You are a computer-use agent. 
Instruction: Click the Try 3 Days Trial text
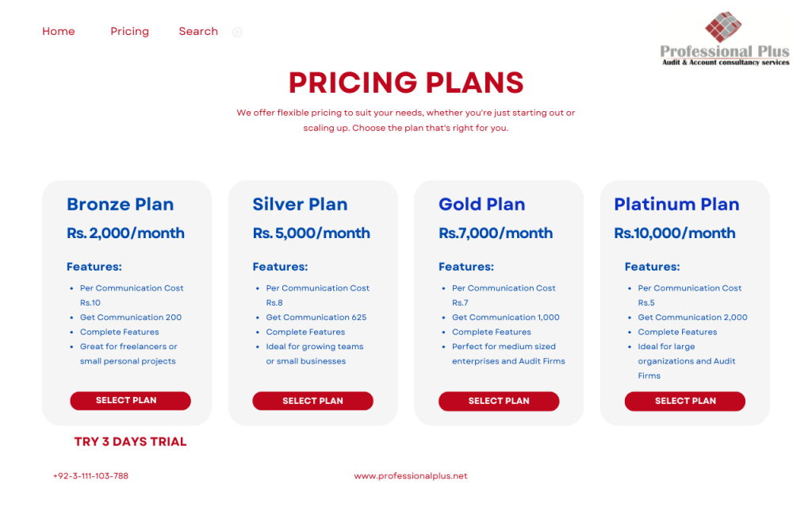[131, 441]
